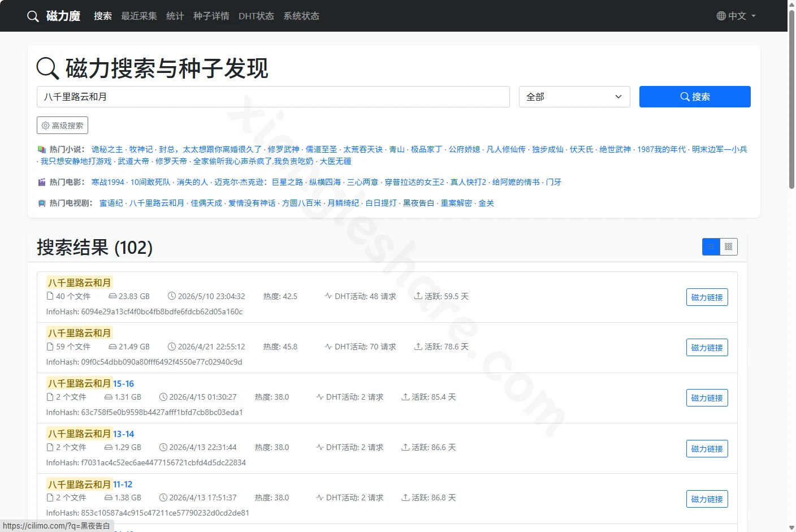Open the 23.83 GB 八千里路云和月 result title

[x=79, y=283]
